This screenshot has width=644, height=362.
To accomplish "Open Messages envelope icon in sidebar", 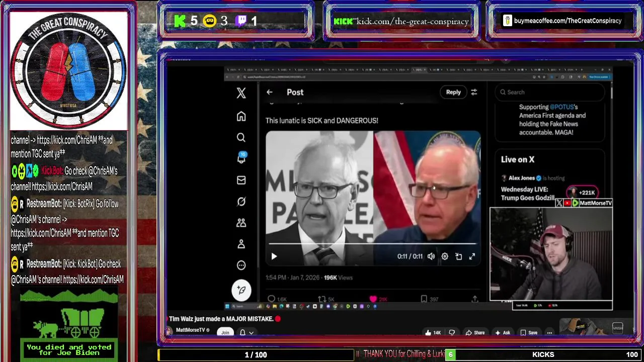I will (241, 180).
